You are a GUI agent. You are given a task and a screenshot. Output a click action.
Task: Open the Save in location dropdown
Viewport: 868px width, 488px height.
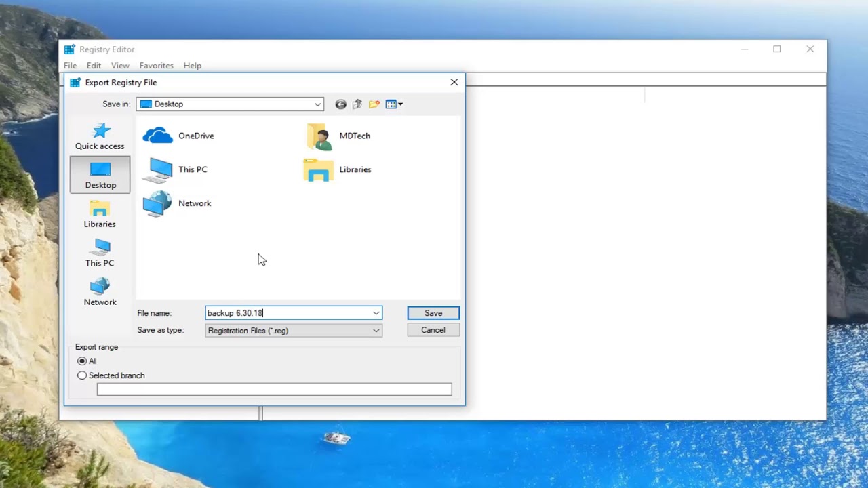[x=317, y=104]
